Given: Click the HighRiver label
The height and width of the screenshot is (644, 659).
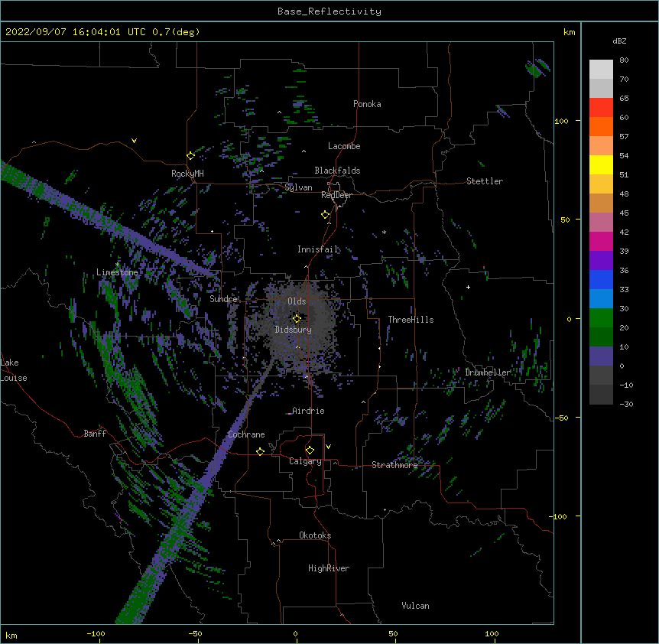Looking at the screenshot, I should click(329, 568).
